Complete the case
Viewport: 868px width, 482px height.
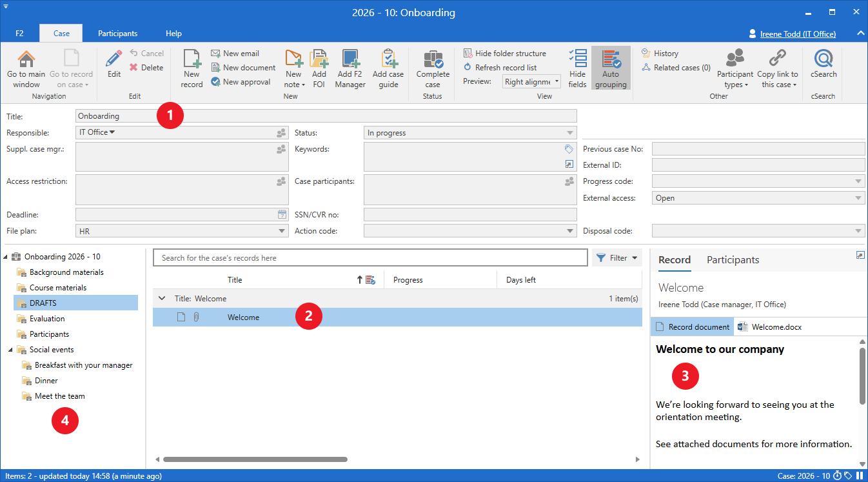pyautogui.click(x=433, y=68)
